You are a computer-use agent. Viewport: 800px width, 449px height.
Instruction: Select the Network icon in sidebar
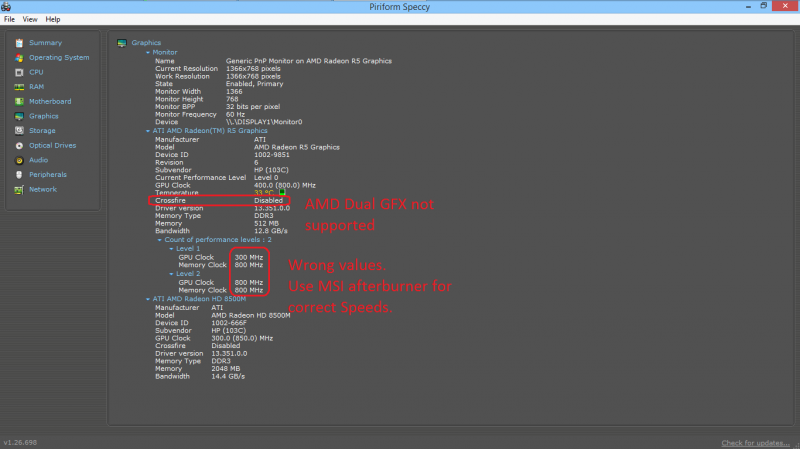click(19, 190)
